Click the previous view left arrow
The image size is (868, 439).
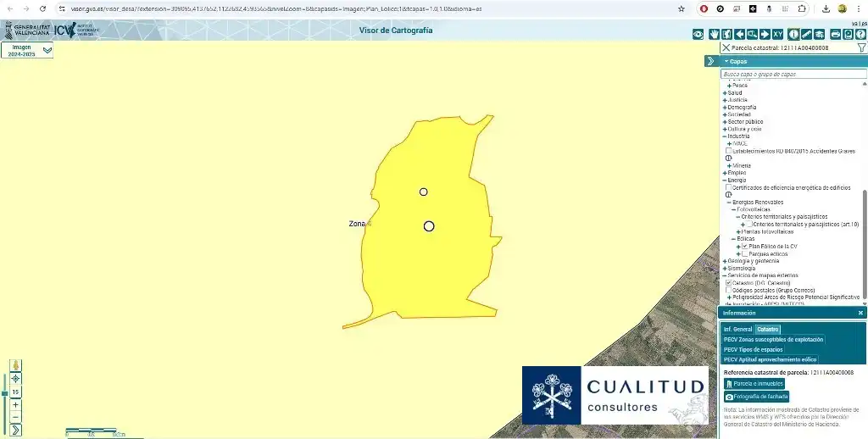tap(739, 34)
